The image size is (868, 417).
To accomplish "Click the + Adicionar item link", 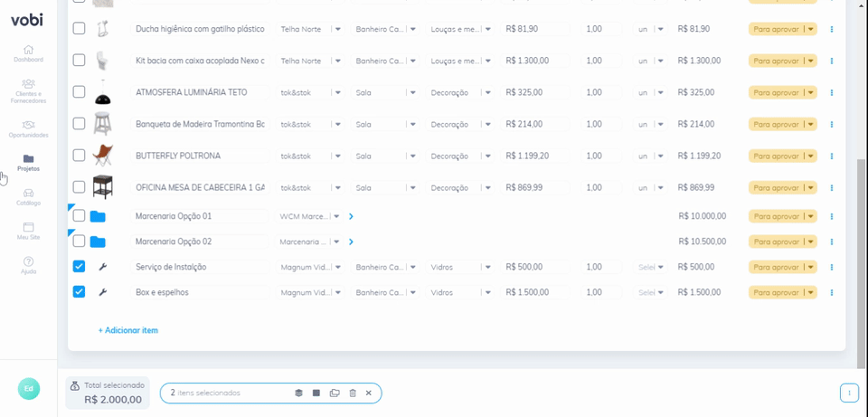I will (127, 330).
